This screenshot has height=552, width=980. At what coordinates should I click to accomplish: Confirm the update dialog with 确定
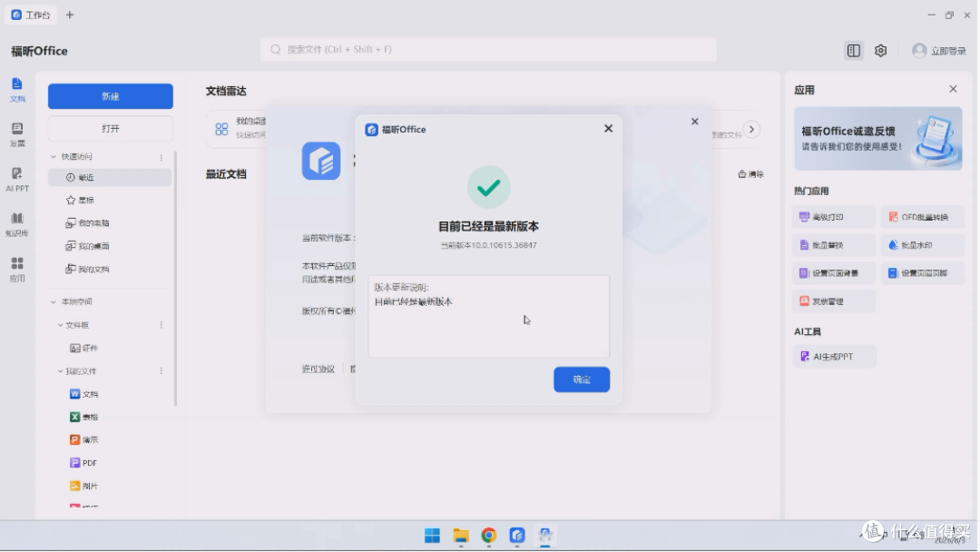coord(582,379)
